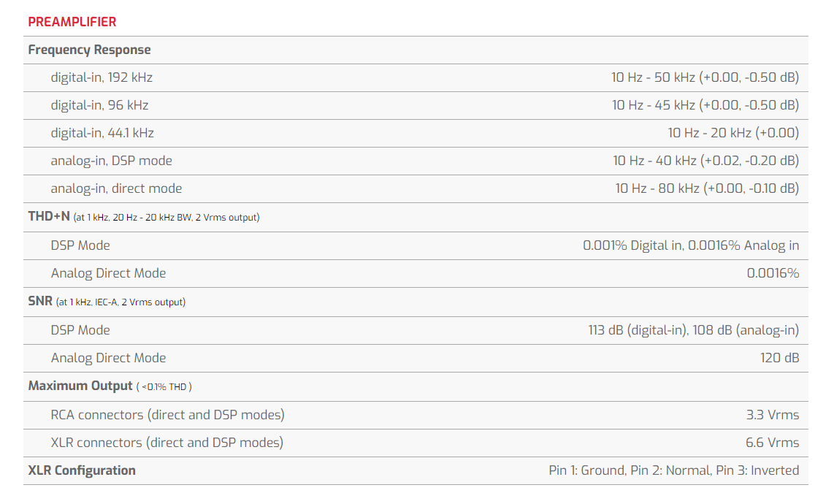This screenshot has width=826, height=504.
Task: Click the SNR row header
Action: pyautogui.click(x=40, y=301)
